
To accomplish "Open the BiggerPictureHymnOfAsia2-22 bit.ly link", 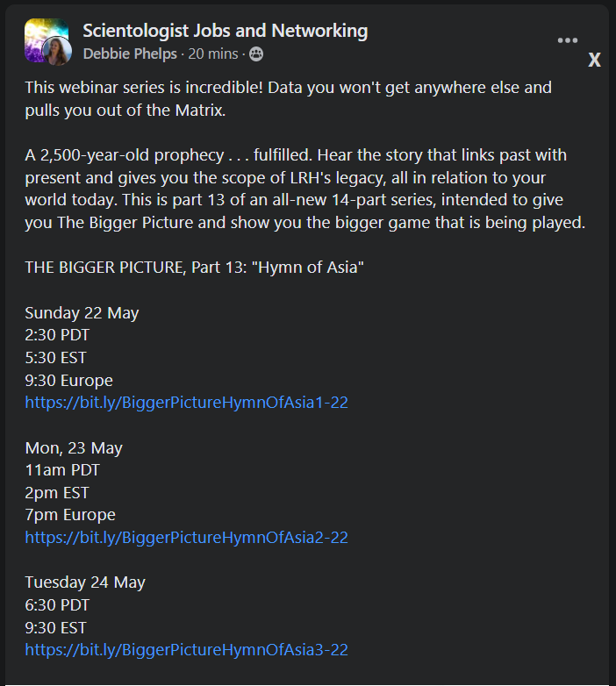I will [187, 537].
